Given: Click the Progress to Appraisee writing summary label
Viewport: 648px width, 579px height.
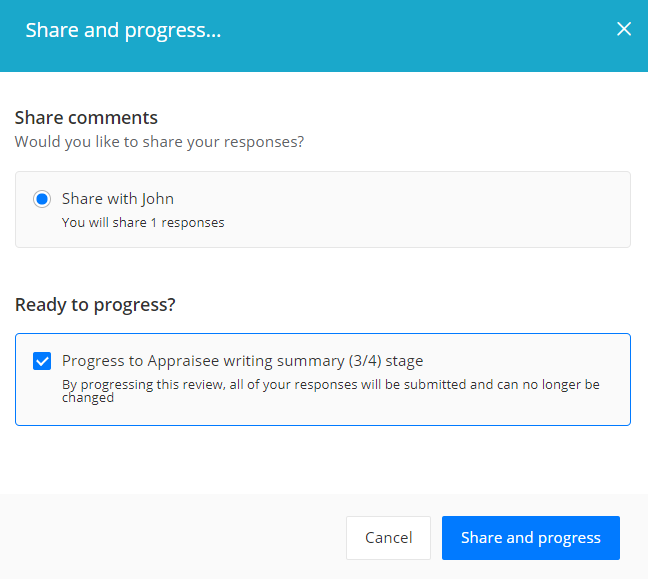Looking at the screenshot, I should [x=242, y=361].
